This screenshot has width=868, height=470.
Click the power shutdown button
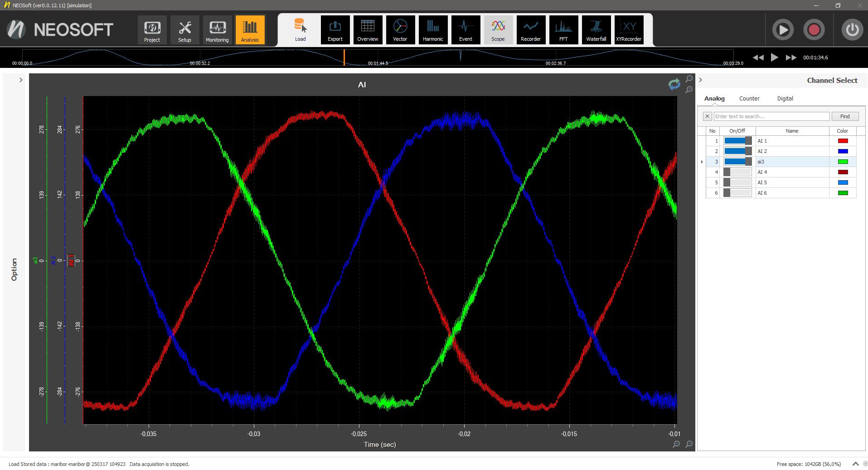coord(852,30)
